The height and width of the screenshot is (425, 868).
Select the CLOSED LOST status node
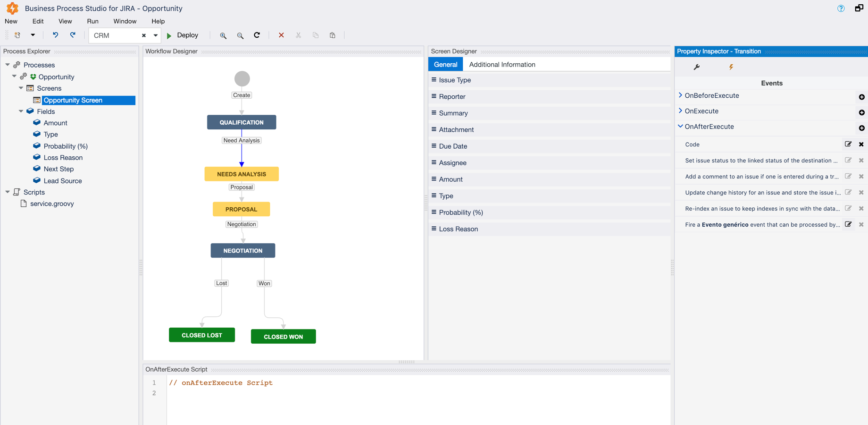[202, 335]
